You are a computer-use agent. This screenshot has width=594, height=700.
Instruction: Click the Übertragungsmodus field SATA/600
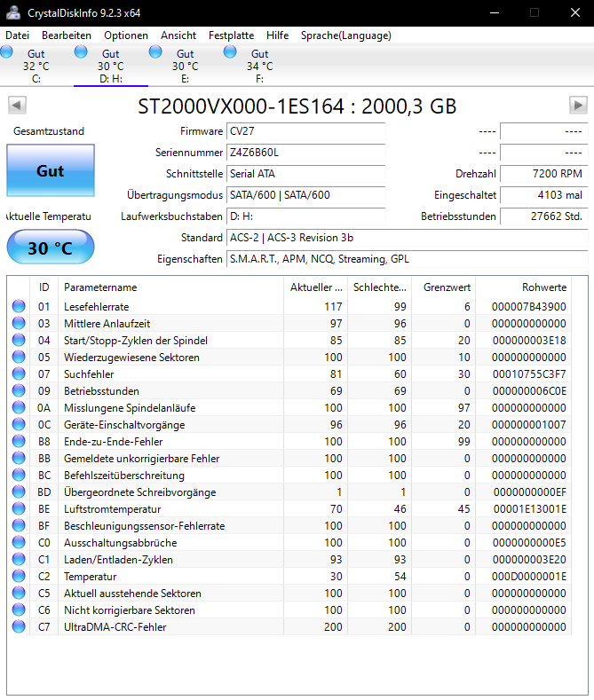pyautogui.click(x=306, y=195)
